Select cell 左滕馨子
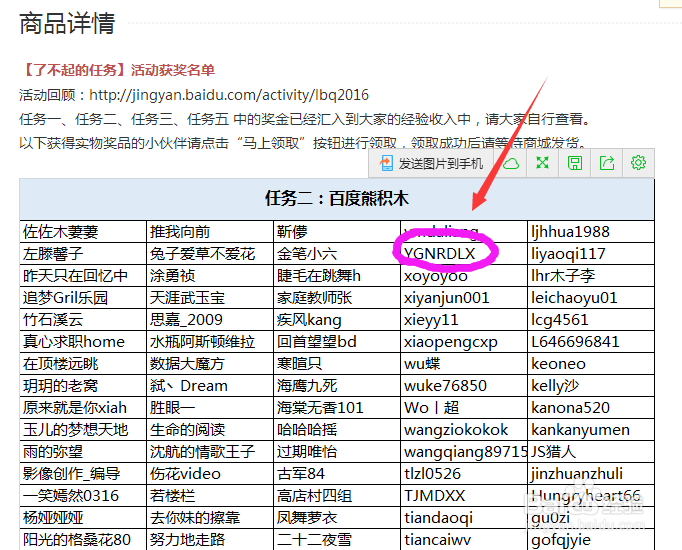 [x=83, y=254]
